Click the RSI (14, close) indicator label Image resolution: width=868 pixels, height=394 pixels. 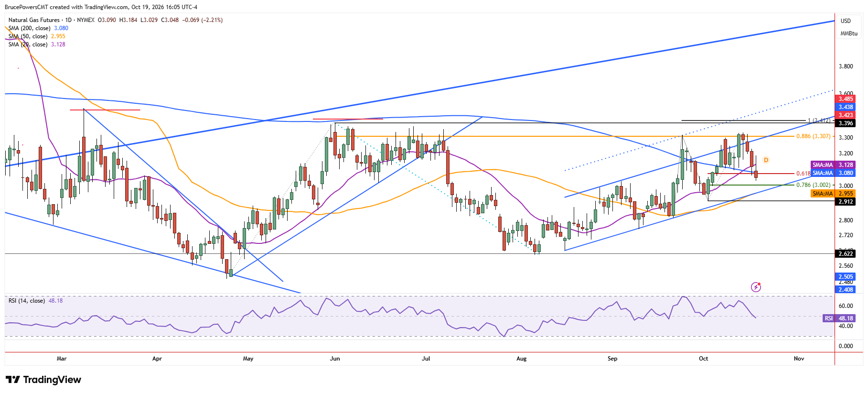click(x=27, y=301)
